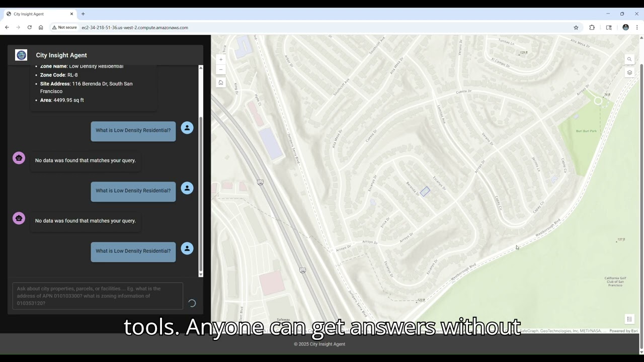Open the map legend button
The height and width of the screenshot is (362, 644).
(629, 319)
